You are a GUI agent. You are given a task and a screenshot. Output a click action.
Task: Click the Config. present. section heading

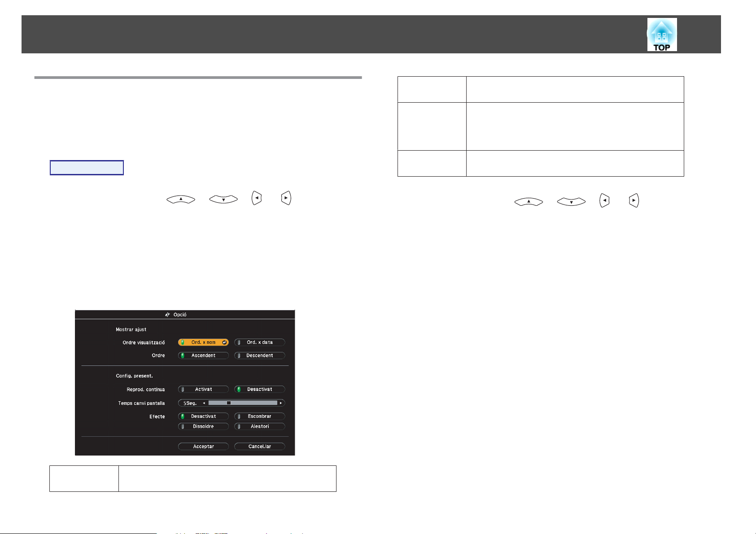(x=134, y=376)
